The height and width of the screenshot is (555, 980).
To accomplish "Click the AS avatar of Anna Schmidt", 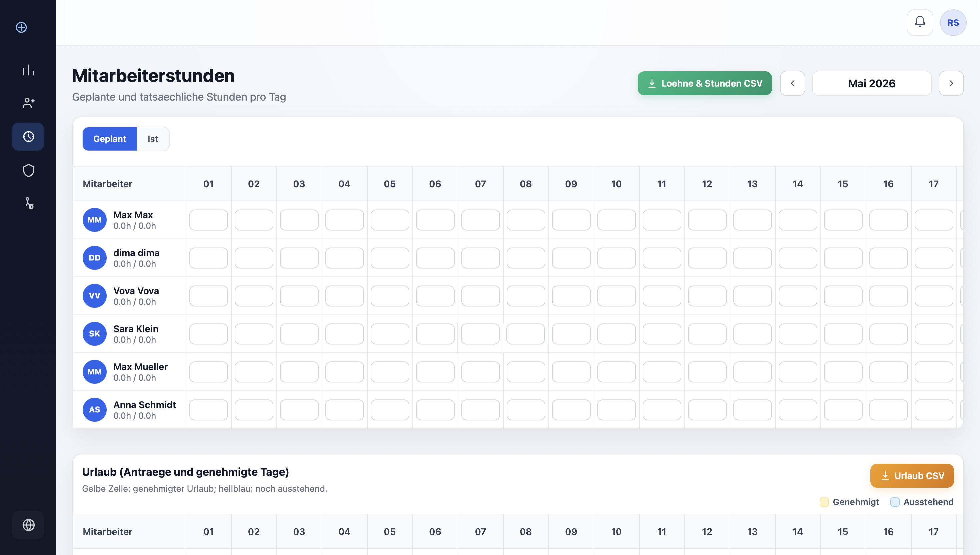I will pos(95,410).
